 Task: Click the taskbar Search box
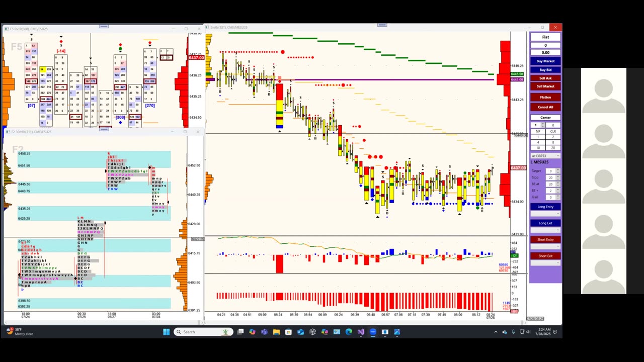[203, 332]
